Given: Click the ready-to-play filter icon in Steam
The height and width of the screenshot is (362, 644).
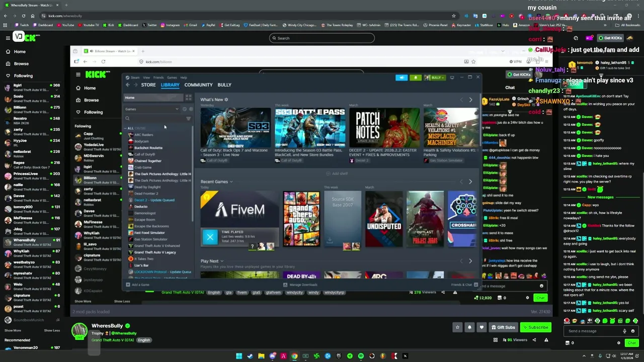Looking at the screenshot, I should 190,109.
